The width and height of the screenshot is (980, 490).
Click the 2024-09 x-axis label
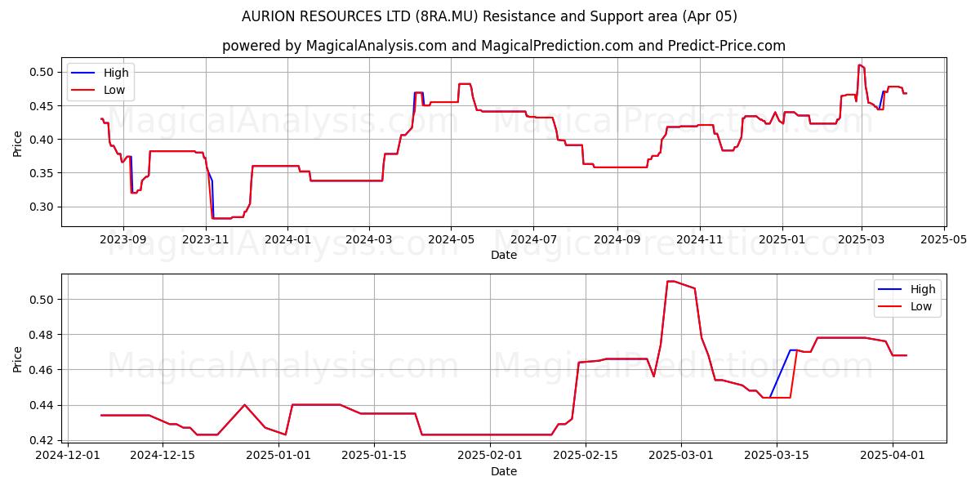(617, 239)
